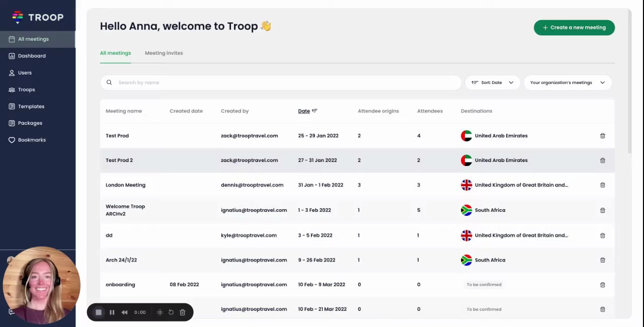Screen dimensions: 644x327
Task: Delete the Arch 24/1/22 meeting
Action: click(602, 260)
